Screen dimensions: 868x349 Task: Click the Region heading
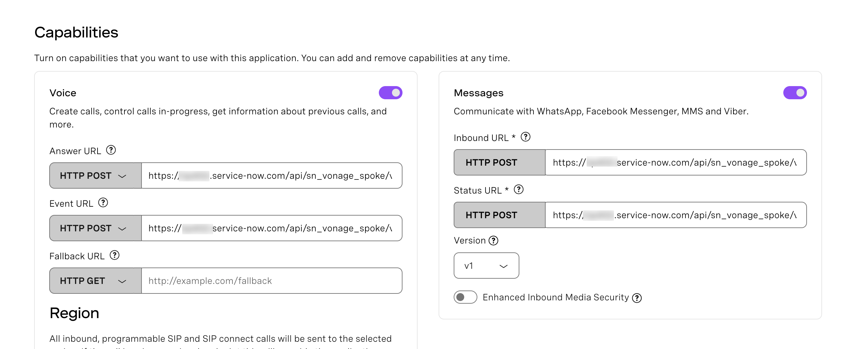tap(74, 313)
